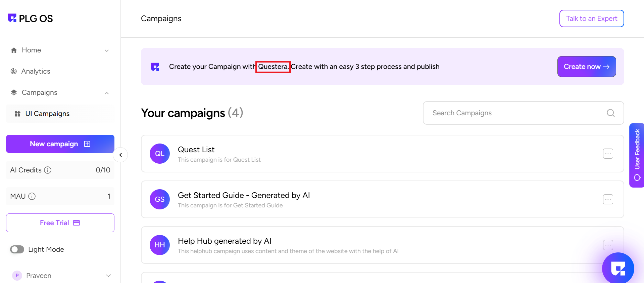Viewport: 644px width, 283px height.
Task: Expand the Home menu chevron
Action: click(x=107, y=50)
